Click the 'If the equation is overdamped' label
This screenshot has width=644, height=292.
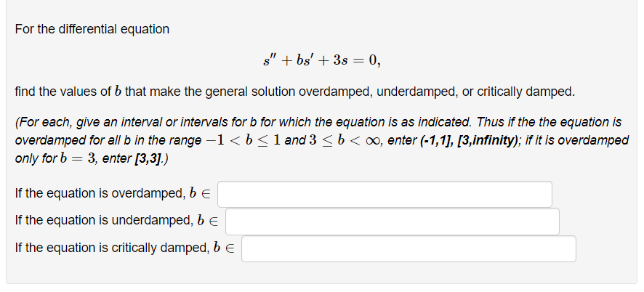[x=100, y=193]
